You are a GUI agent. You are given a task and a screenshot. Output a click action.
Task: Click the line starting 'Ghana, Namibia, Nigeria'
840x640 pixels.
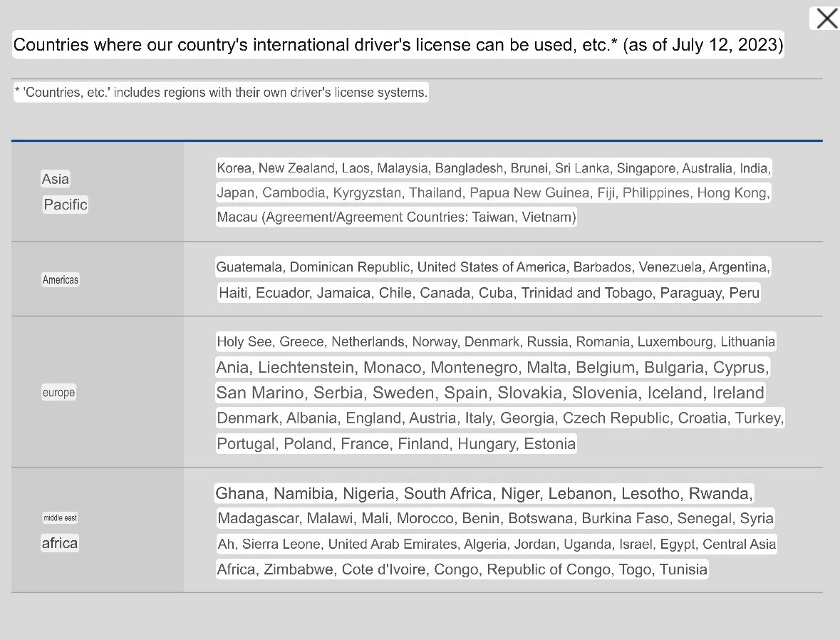(484, 493)
